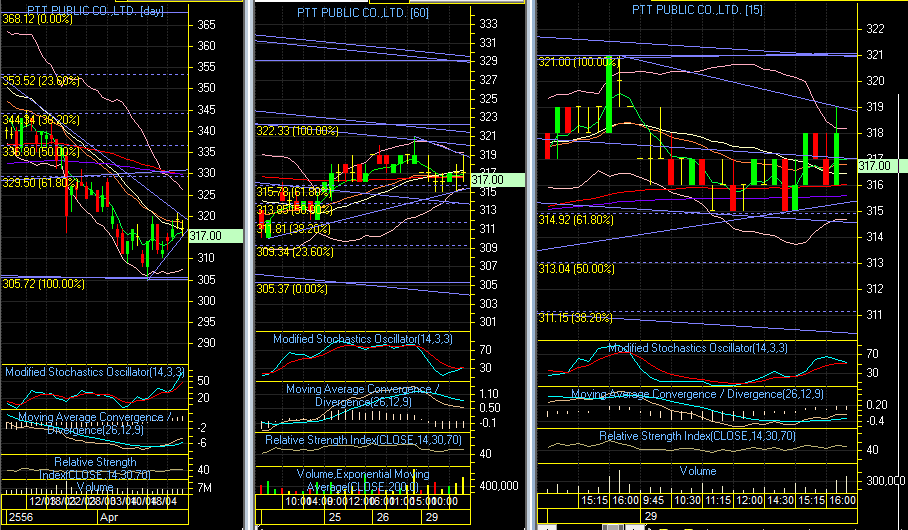Viewport: 908px width, 530px height.
Task: Click the 2556 year label on the day chart
Action: (20, 517)
